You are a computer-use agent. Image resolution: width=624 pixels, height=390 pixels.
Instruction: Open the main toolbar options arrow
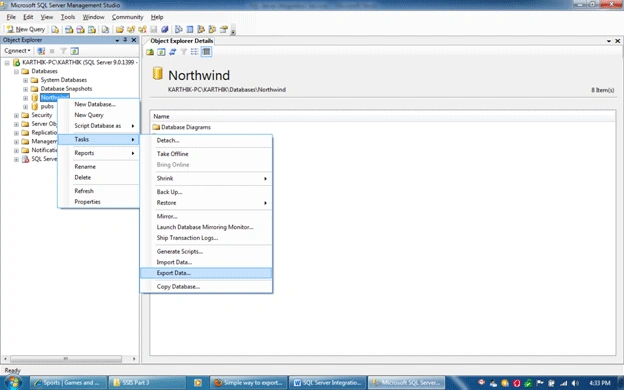[233, 31]
